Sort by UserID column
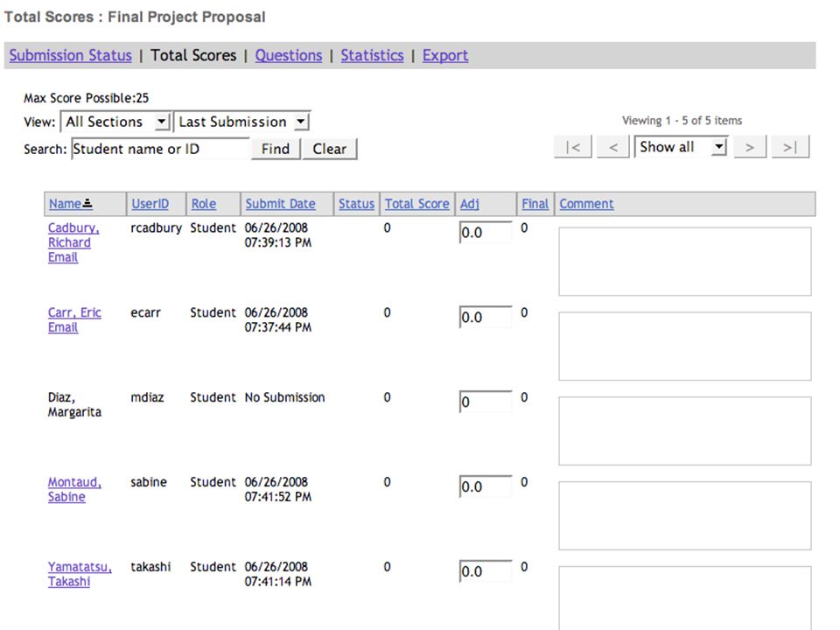 click(x=150, y=204)
